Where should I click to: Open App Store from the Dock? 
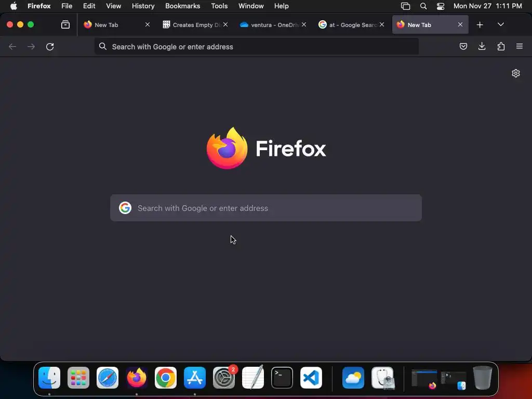pos(195,378)
